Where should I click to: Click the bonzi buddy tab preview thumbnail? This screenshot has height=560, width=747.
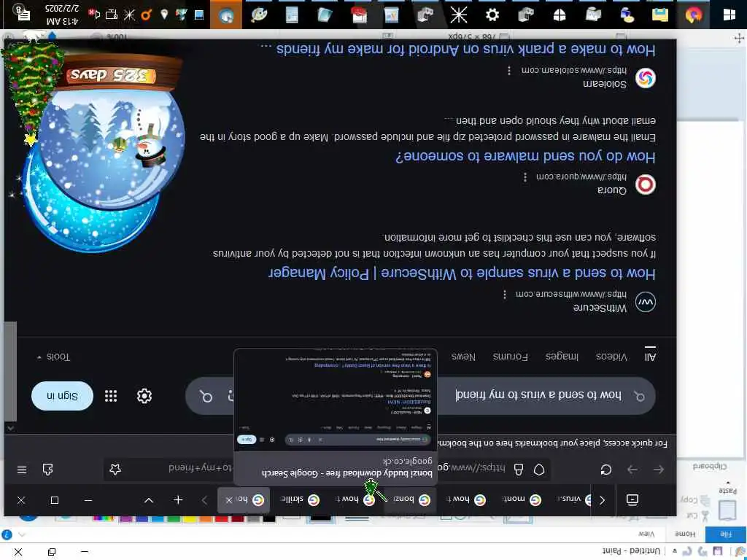pos(336,399)
